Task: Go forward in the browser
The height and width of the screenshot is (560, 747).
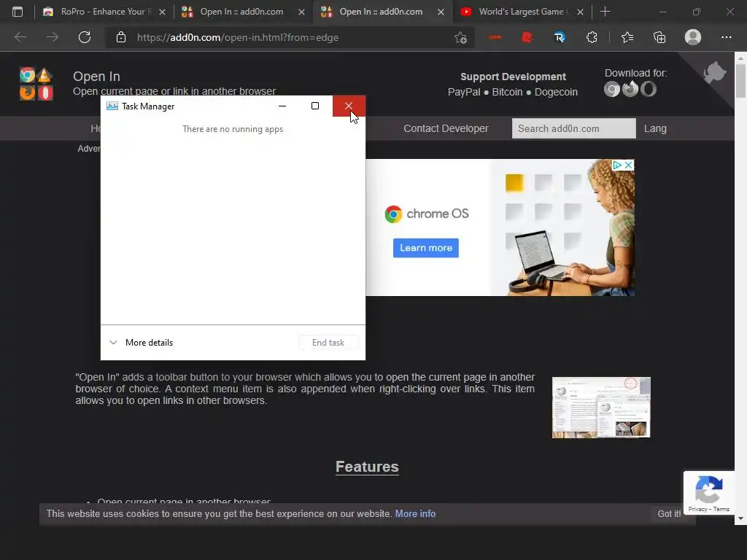Action: coord(53,37)
